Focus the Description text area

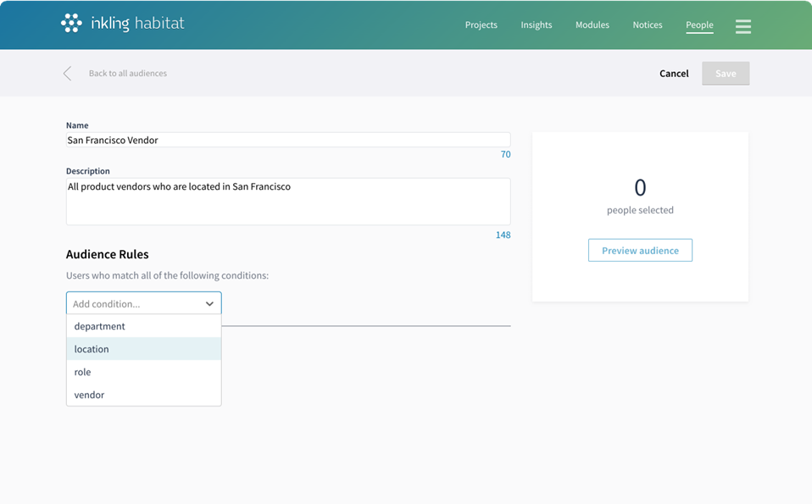pos(288,202)
